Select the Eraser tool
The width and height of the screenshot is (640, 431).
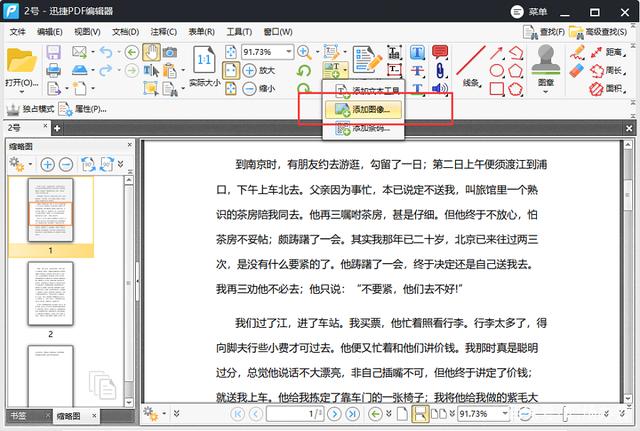577,70
